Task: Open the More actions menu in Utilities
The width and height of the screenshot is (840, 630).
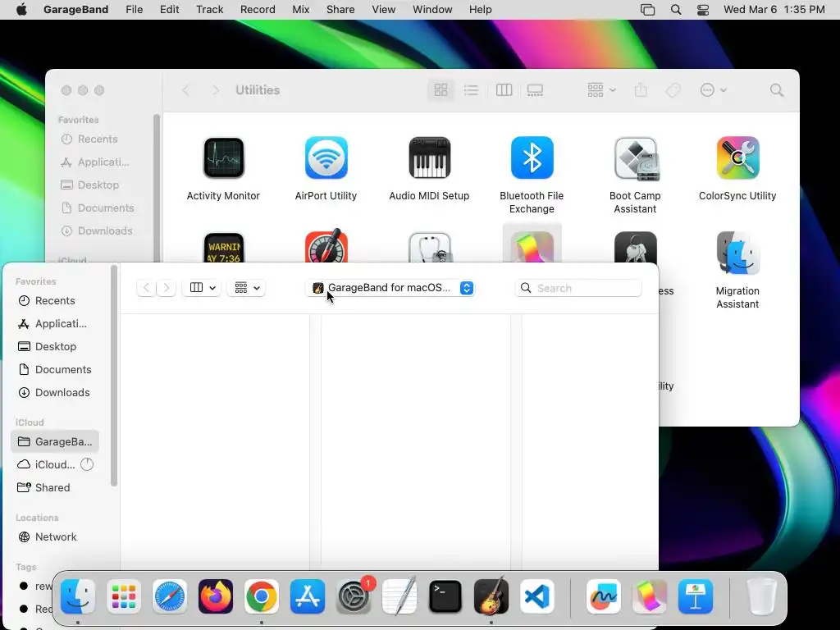Action: (713, 90)
